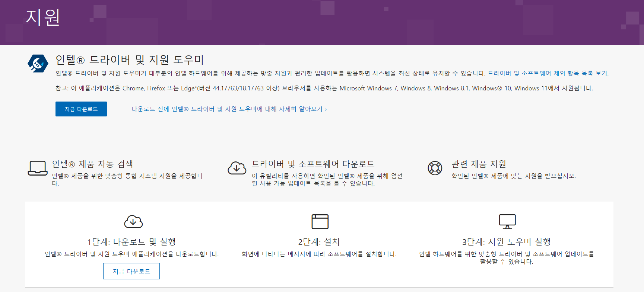The width and height of the screenshot is (644, 292).
Task: Click the 인텔® 드라이버 및 지원 도우미 heading
Action: coord(130,60)
